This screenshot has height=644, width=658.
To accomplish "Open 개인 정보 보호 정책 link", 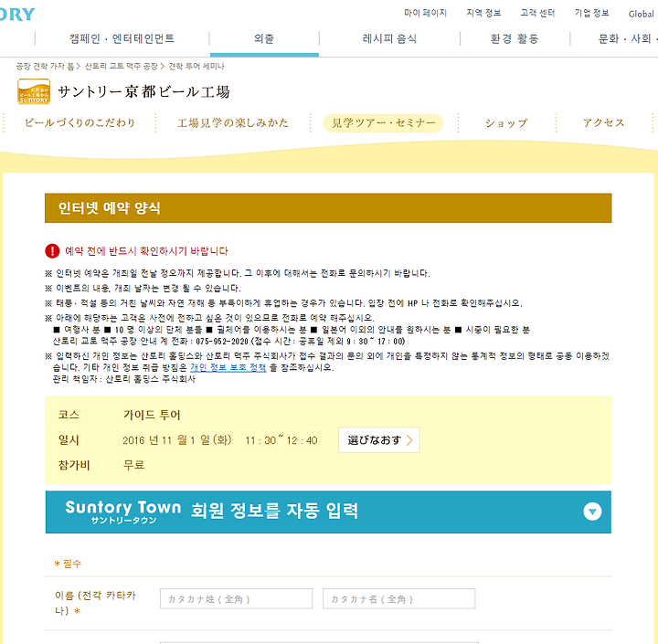I will pos(228,367).
